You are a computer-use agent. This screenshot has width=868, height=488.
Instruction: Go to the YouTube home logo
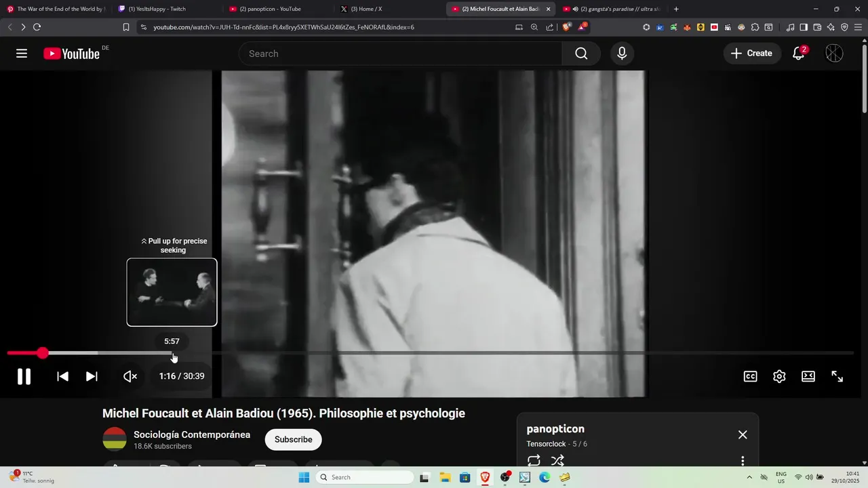pos(72,54)
